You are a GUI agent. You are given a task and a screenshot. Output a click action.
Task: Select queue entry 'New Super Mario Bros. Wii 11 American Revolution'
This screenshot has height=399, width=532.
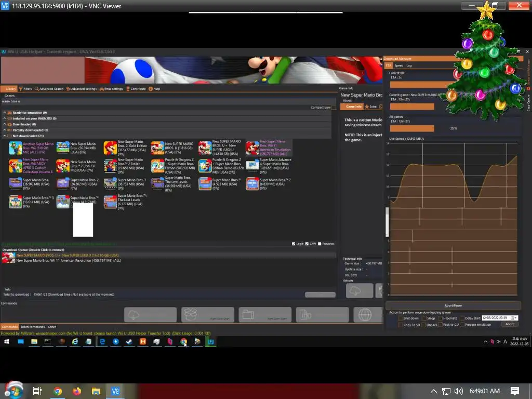tap(69, 261)
